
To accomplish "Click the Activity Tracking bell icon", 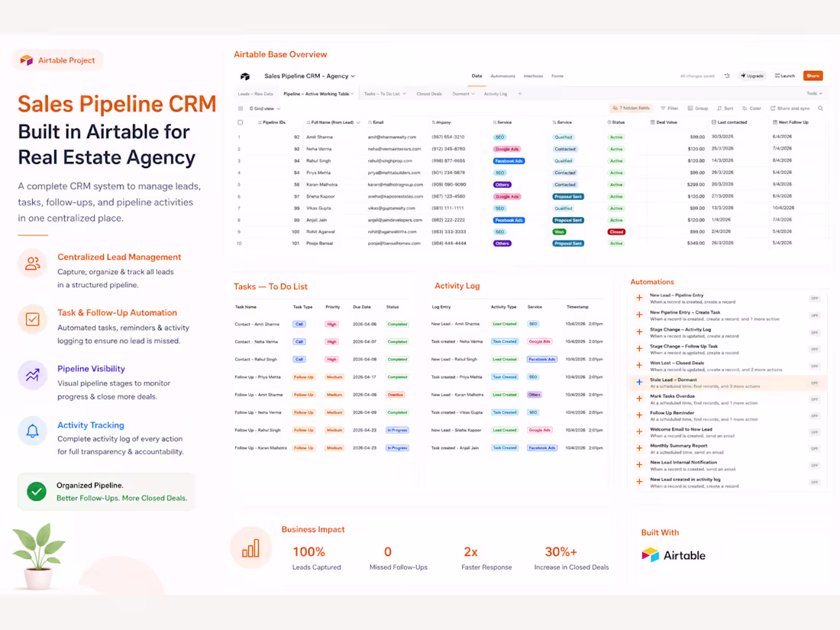I will (x=33, y=431).
